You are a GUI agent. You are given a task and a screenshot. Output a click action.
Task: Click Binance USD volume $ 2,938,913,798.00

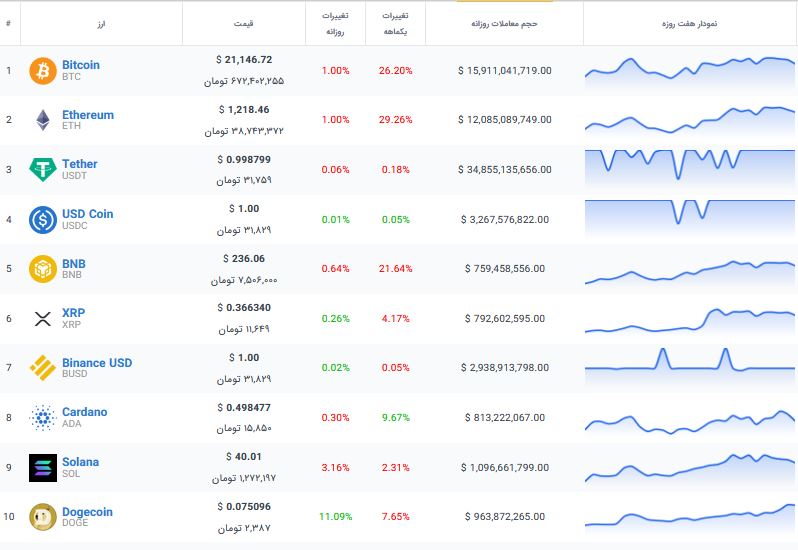pyautogui.click(x=504, y=367)
